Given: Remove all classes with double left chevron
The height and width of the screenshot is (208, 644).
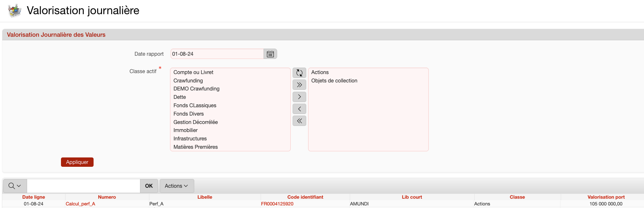Looking at the screenshot, I should pos(299,121).
